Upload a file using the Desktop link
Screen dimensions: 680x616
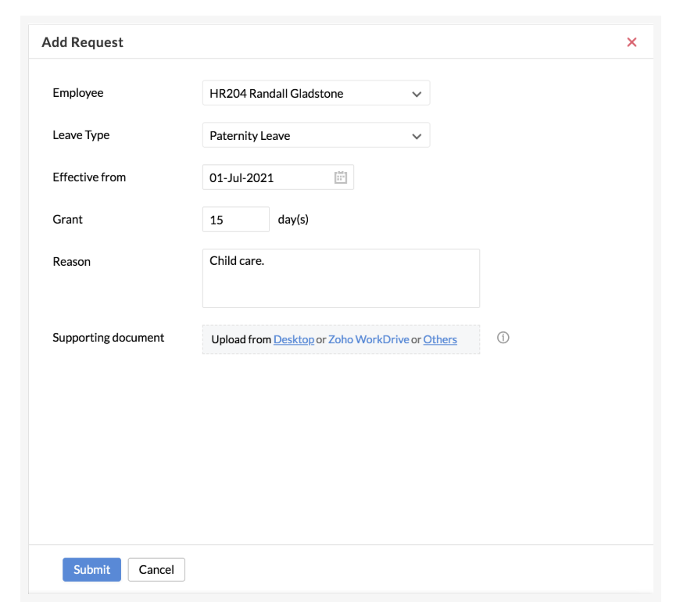294,338
